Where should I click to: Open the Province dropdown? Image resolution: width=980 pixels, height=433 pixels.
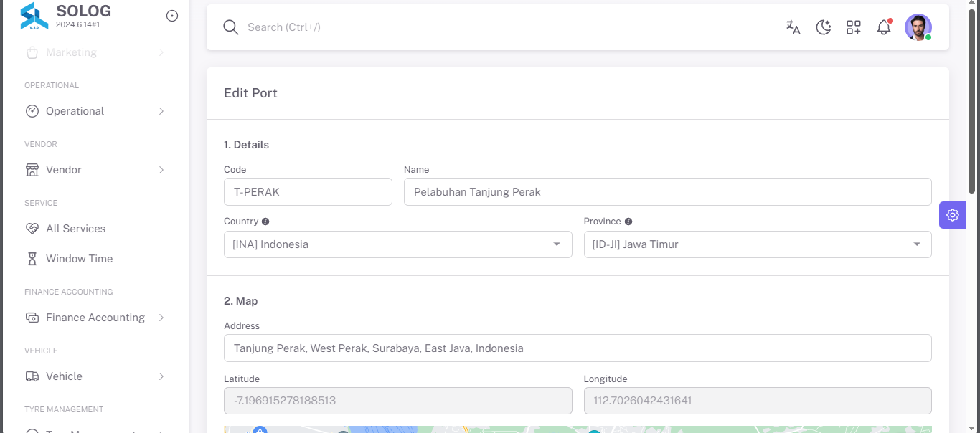click(758, 244)
